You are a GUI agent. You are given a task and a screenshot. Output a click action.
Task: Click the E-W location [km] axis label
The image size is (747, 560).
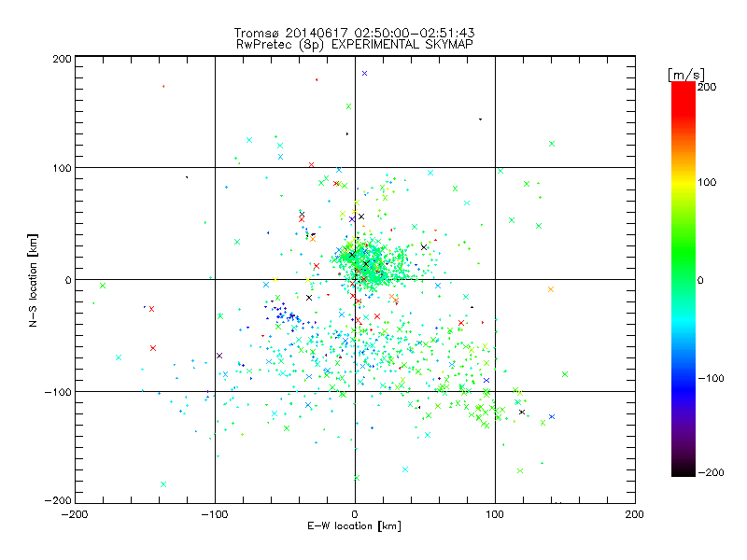point(354,526)
